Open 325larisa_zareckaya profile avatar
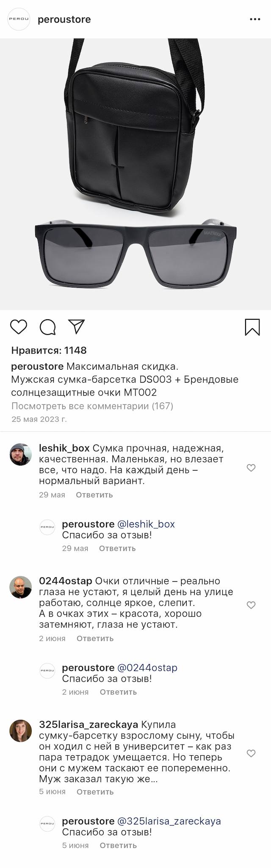Image resolution: width=271 pixels, height=868 pixels. [x=21, y=731]
